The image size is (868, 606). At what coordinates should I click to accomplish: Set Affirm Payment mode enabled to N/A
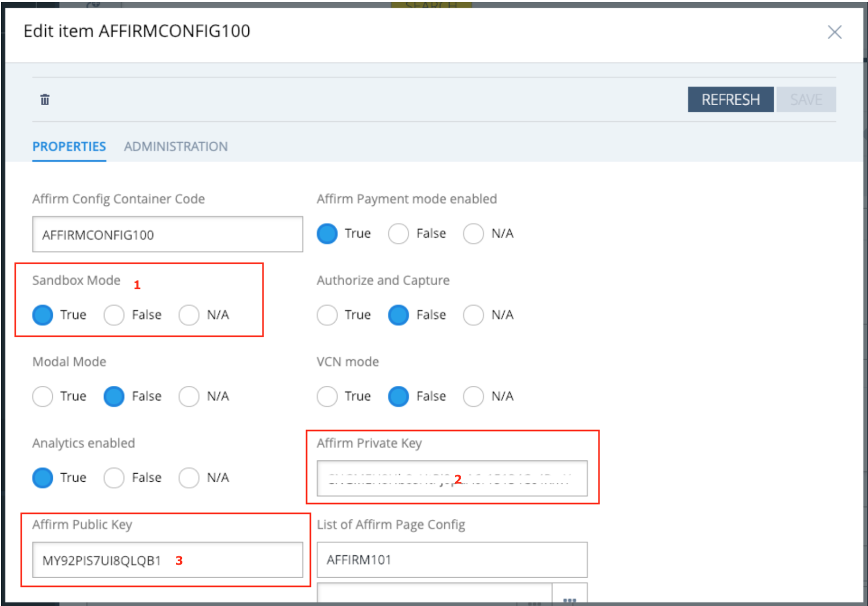pyautogui.click(x=473, y=234)
